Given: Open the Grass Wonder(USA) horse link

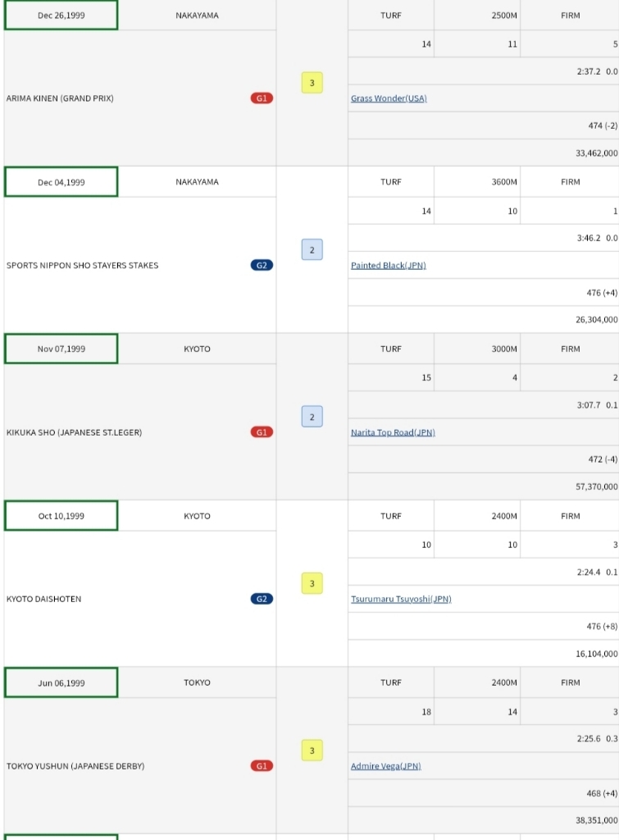Looking at the screenshot, I should [389, 98].
